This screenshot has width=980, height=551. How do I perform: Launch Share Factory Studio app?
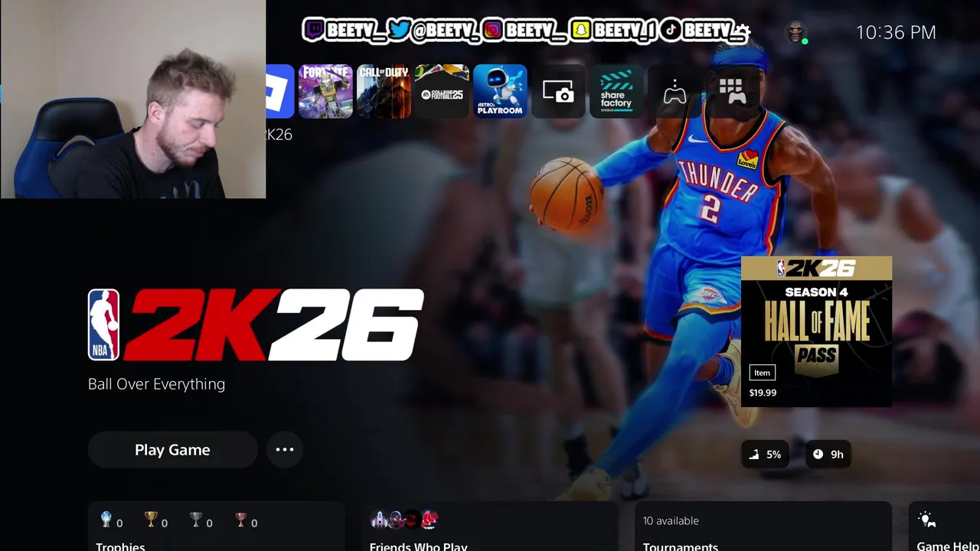(616, 91)
